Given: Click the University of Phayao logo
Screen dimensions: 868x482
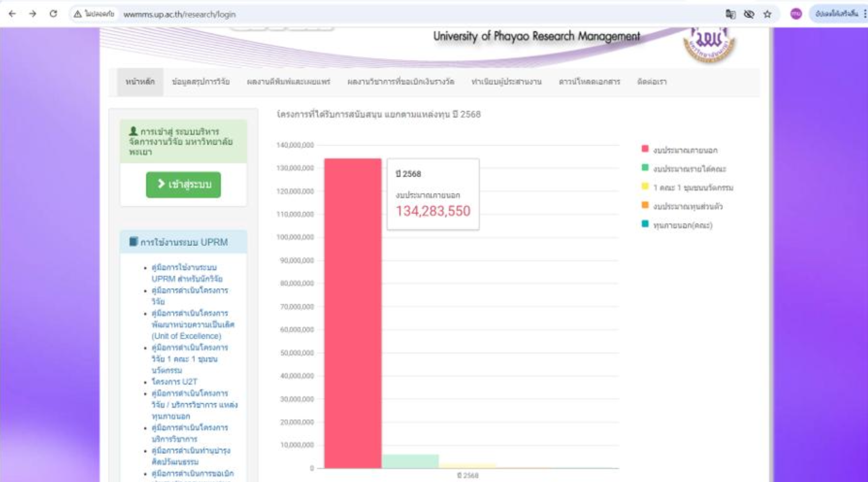Looking at the screenshot, I should pyautogui.click(x=709, y=45).
